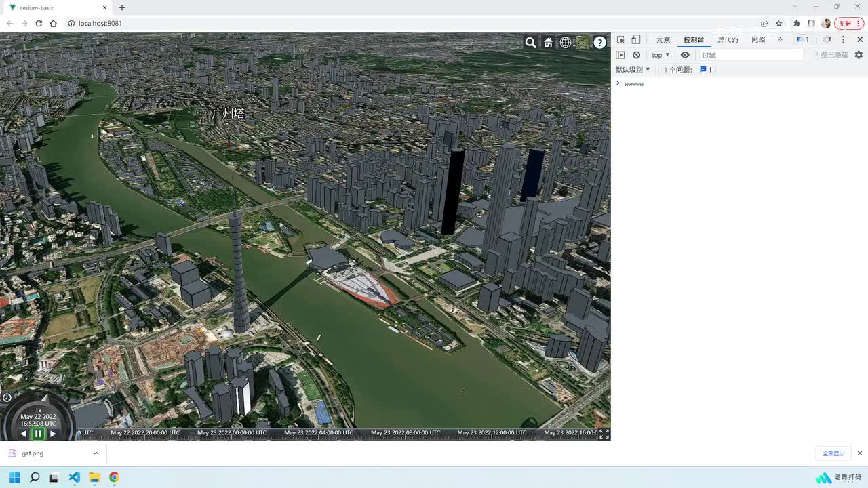This screenshot has height=488, width=868.
Task: Select the 控制台 DevTools tab
Action: tap(694, 39)
